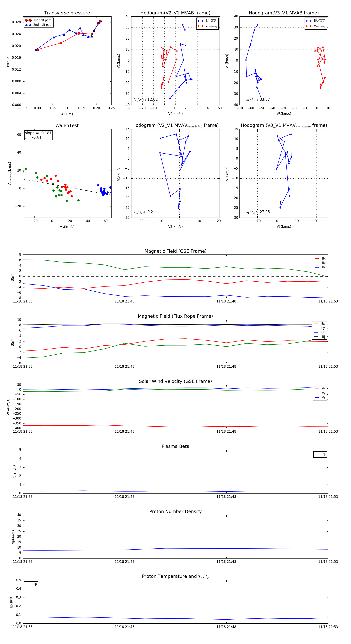This screenshot has height=644, width=351.
Task: Click the 'r = -0.61' text
Action: (33, 137)
